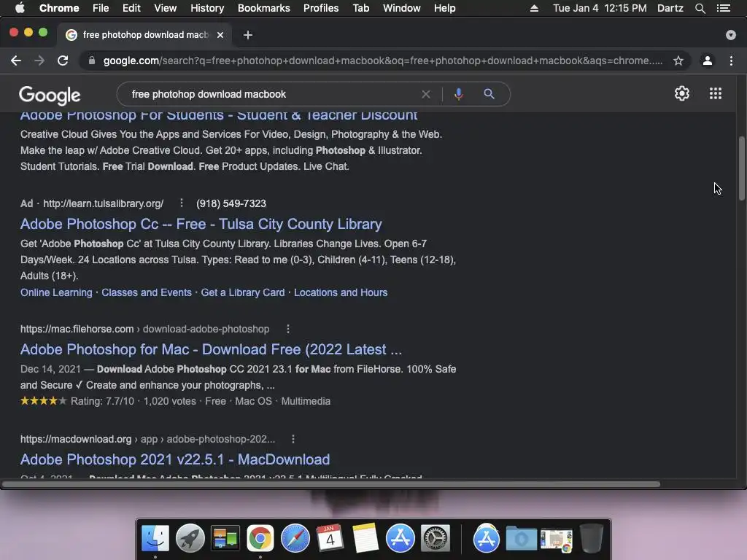Open the Google apps grid
747x560 pixels.
click(x=716, y=93)
